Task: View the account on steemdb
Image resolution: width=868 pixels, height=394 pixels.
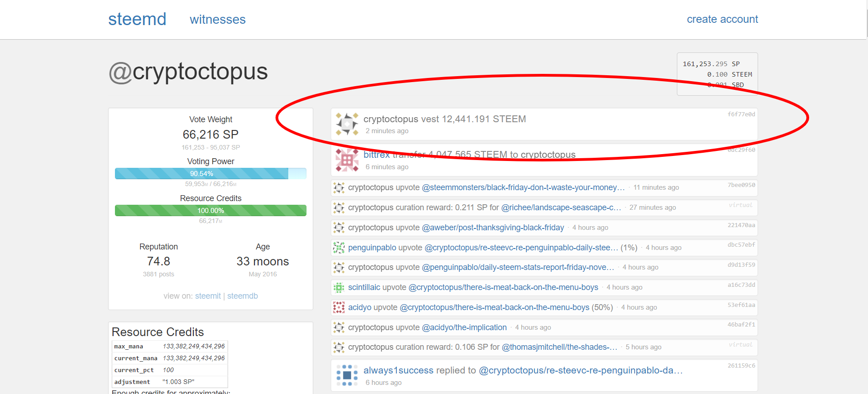Action: pos(243,296)
